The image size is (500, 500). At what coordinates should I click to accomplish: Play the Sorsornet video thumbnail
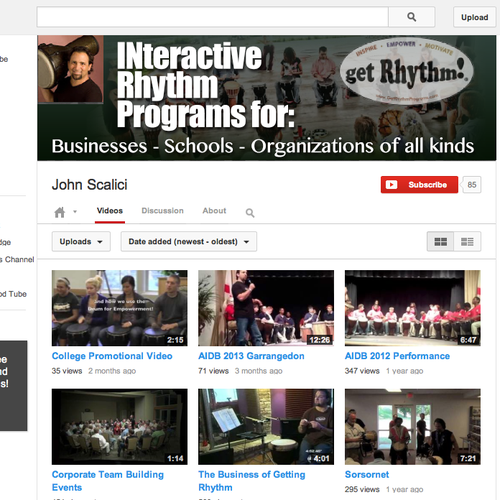click(413, 427)
